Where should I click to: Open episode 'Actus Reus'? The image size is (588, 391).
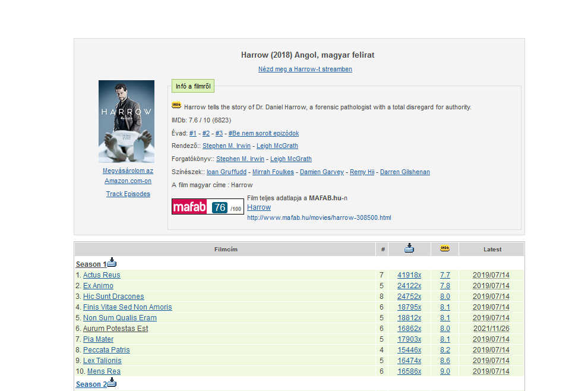point(102,275)
